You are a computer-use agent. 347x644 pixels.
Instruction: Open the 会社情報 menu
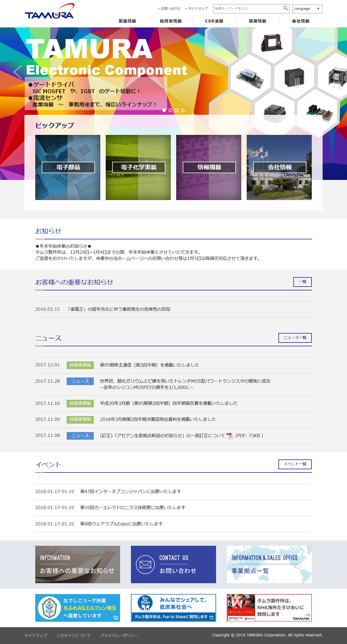301,21
